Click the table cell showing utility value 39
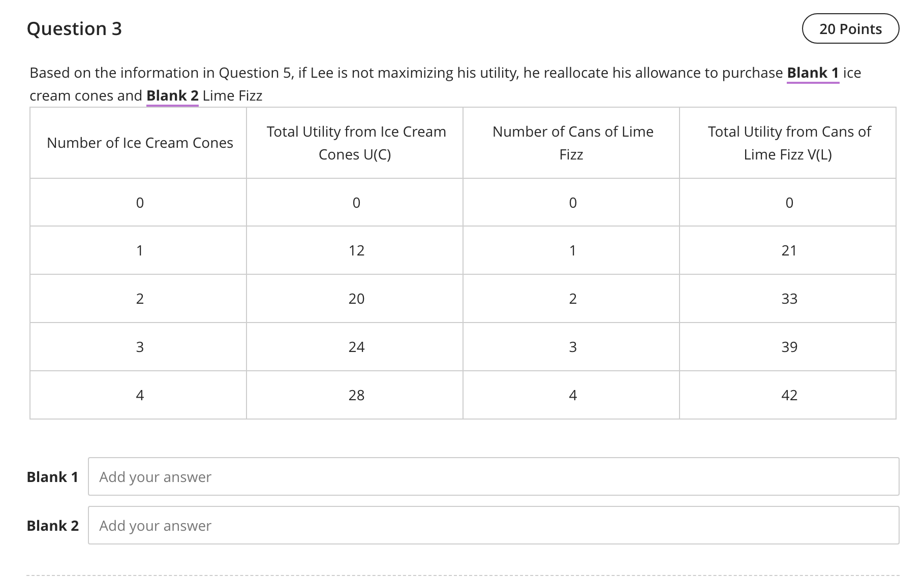The height and width of the screenshot is (578, 924). 788,347
